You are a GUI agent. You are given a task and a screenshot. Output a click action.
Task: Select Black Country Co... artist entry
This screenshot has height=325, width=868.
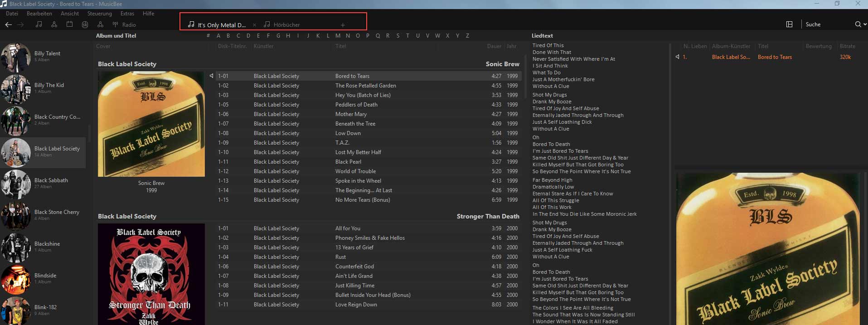(43, 120)
